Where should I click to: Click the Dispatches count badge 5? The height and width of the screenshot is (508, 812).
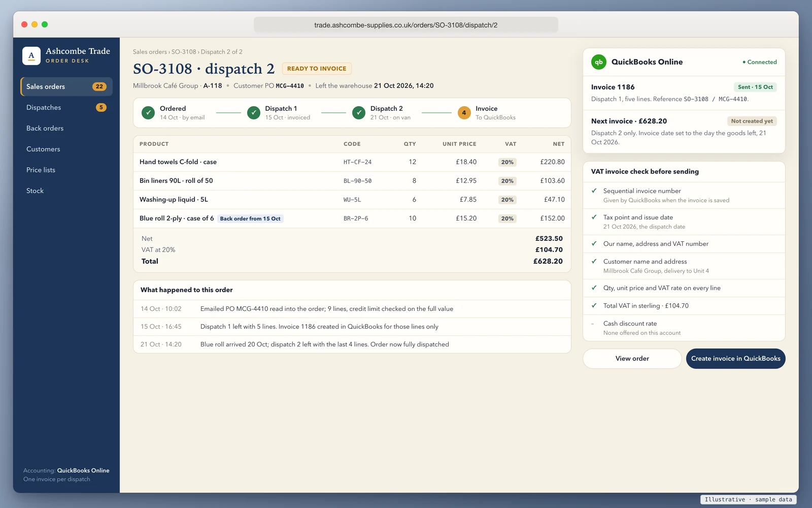tap(101, 107)
